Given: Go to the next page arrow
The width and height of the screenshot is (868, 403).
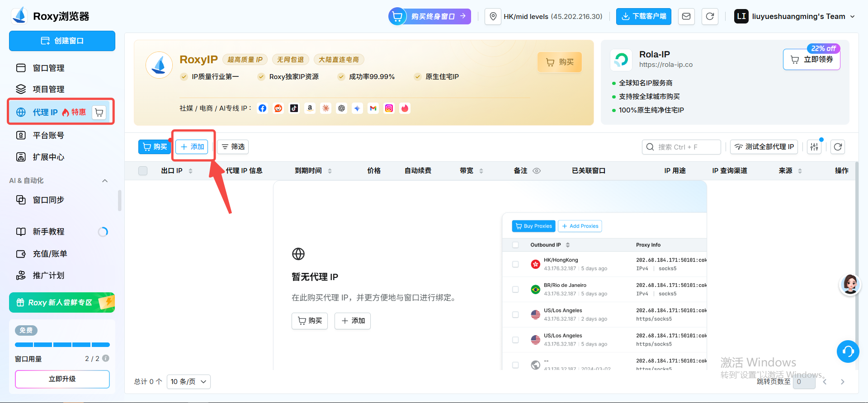Looking at the screenshot, I should tap(843, 382).
